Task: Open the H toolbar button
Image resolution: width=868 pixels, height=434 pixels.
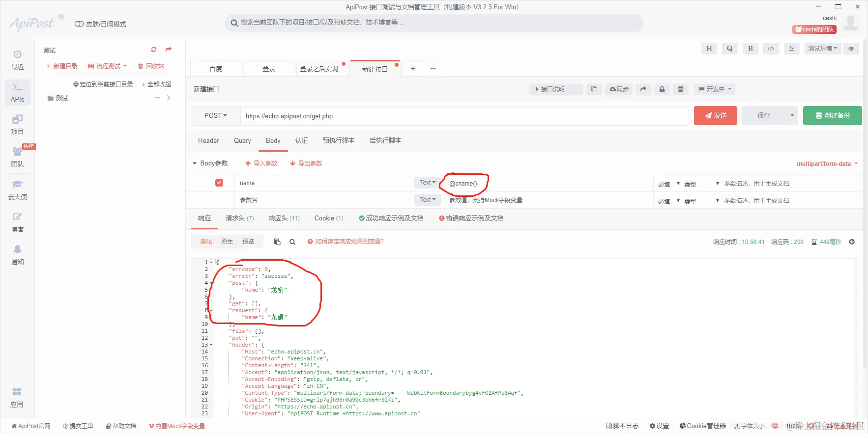Action: click(709, 49)
